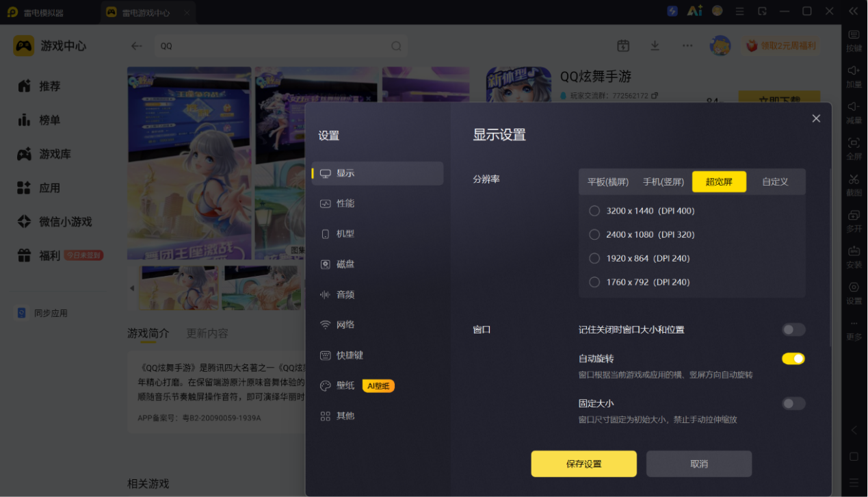This screenshot has height=497, width=868.
Task: Click the first game screenshot thumbnail
Action: click(x=179, y=288)
